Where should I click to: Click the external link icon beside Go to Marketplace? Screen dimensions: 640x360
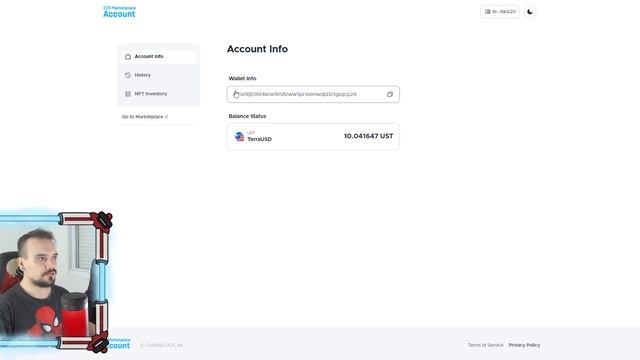[167, 117]
